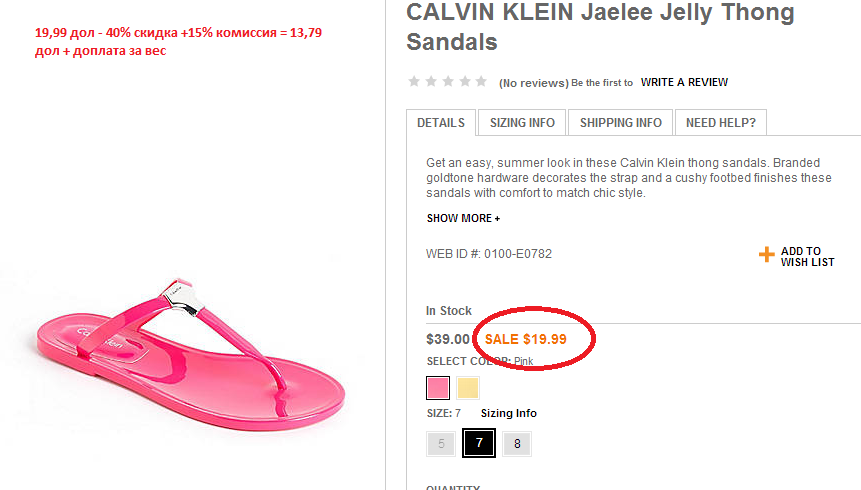Viewport: 861px width, 490px height.
Task: Select the yellow color swatch
Action: (x=468, y=387)
